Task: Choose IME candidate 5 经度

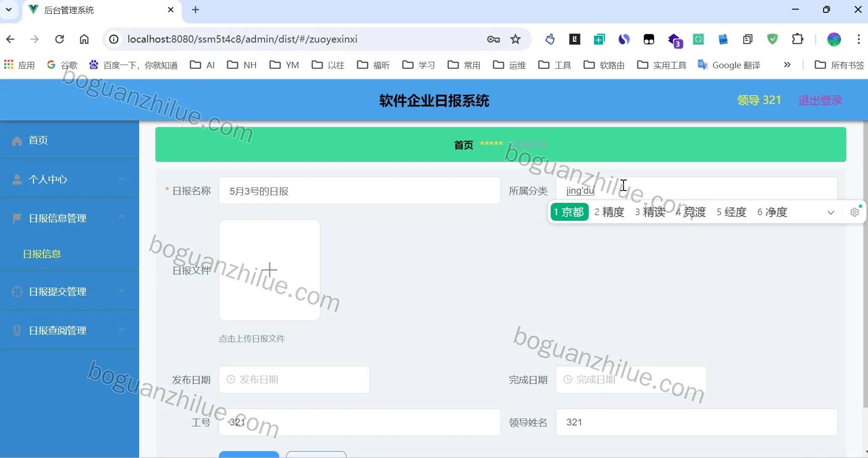Action: (732, 212)
